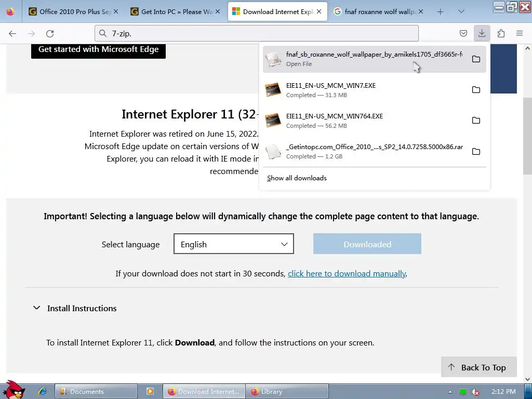Click the scrollbar up arrow
This screenshot has height=399, width=532.
pyautogui.click(x=527, y=48)
